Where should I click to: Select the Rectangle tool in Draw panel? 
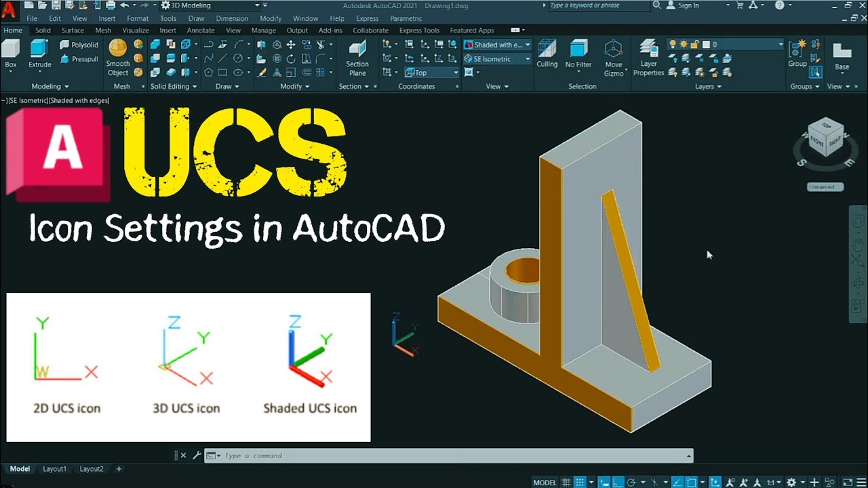[222, 73]
